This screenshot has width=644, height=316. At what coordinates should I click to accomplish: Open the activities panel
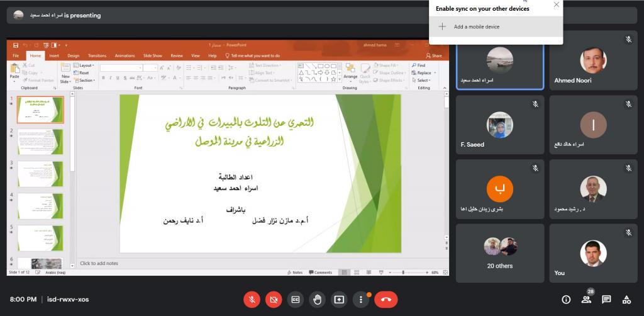[x=626, y=300]
